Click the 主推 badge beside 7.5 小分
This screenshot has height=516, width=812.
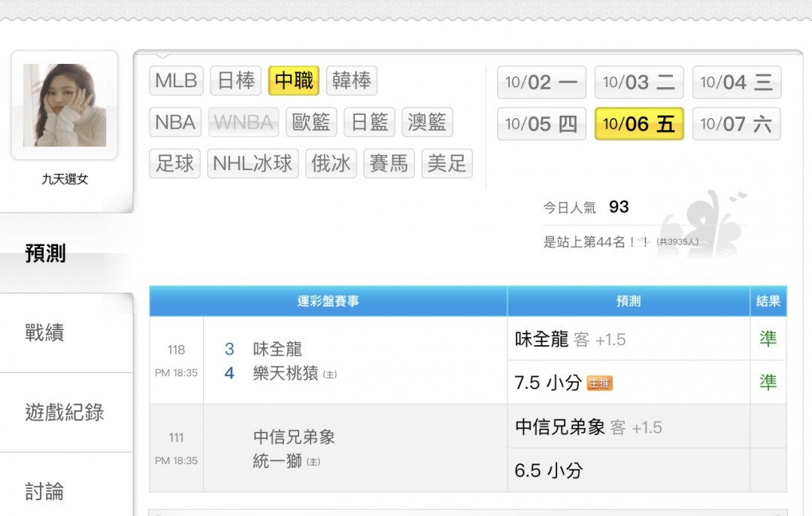coord(600,384)
